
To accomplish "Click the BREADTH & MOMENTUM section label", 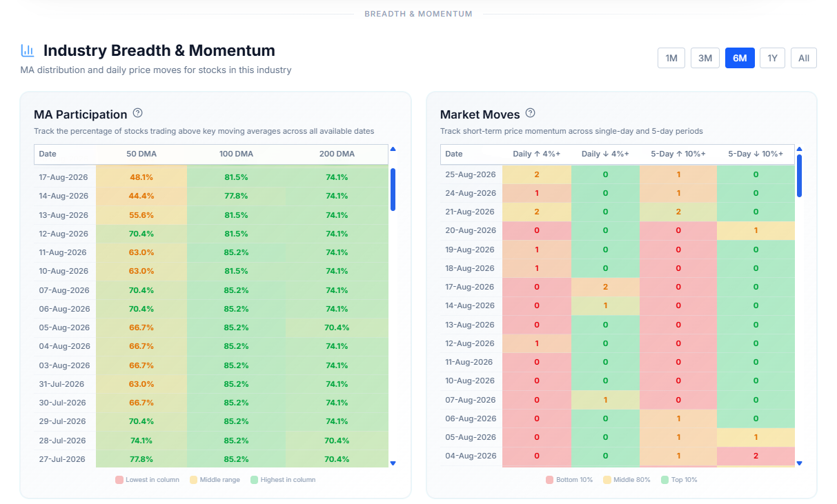I will coord(418,14).
